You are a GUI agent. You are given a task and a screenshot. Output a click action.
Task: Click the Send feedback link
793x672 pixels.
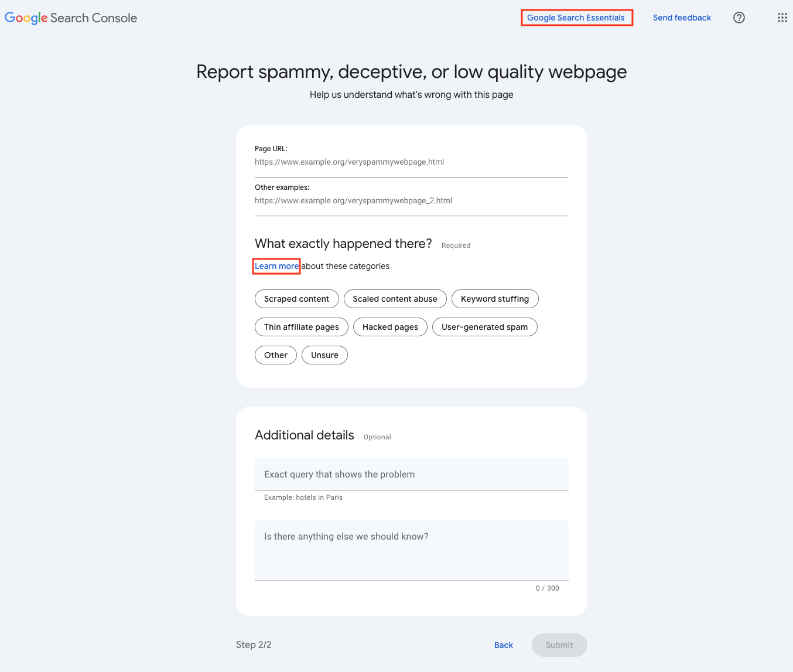pyautogui.click(x=682, y=18)
